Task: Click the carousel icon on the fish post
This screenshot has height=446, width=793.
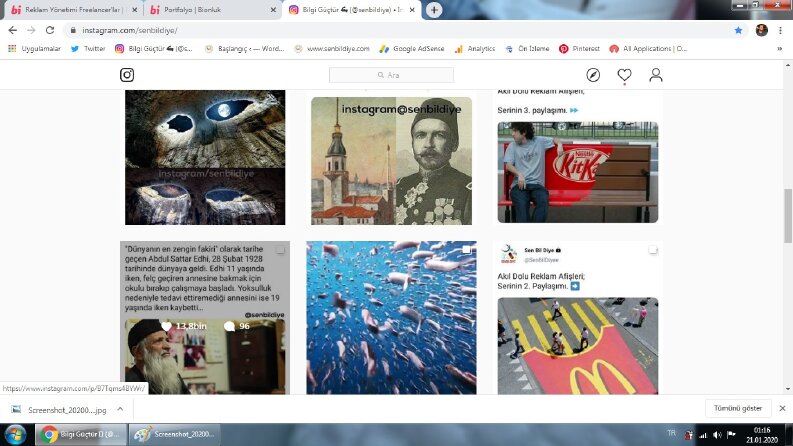Action: (466, 250)
